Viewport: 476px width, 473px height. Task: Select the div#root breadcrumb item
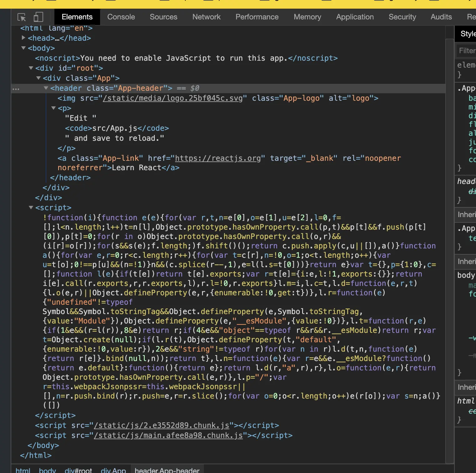point(78,470)
